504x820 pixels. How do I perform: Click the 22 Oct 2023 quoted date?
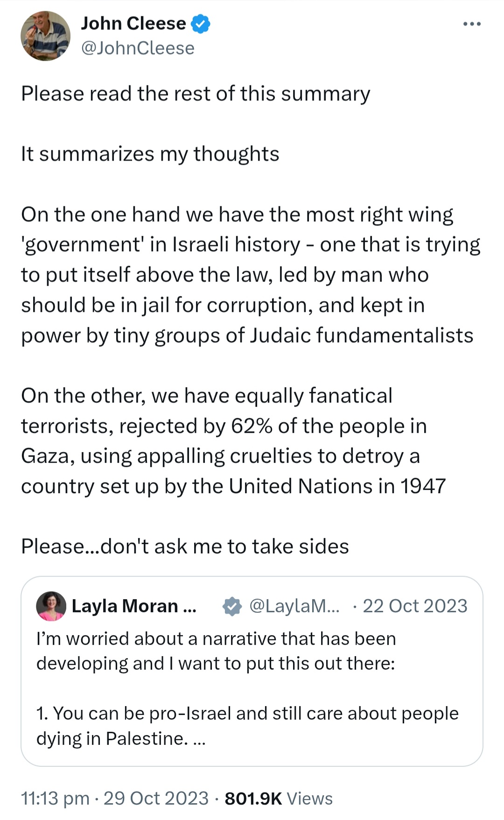pos(415,606)
